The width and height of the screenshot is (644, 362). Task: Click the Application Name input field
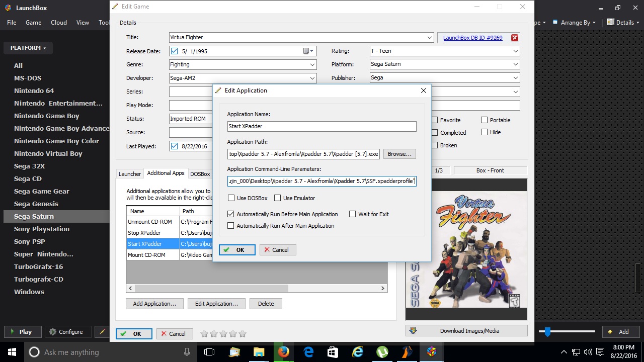coord(321,126)
